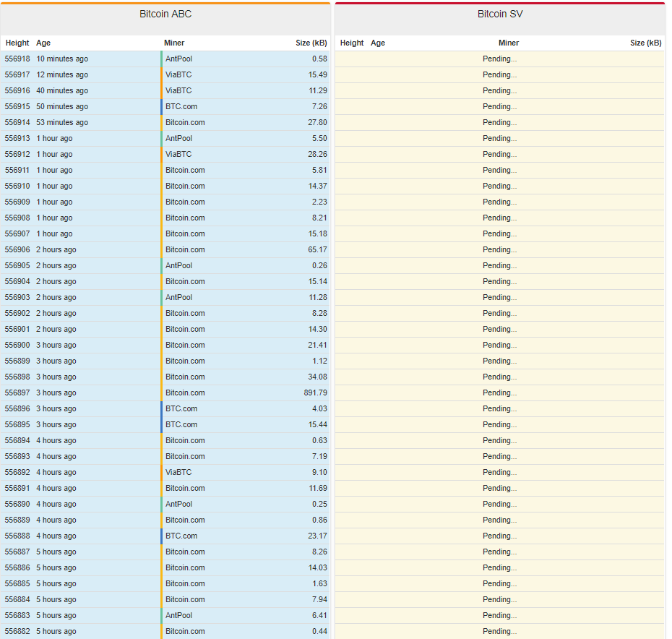The width and height of the screenshot is (672, 639).
Task: Click the AntPool miner of block 556918
Action: (x=178, y=59)
